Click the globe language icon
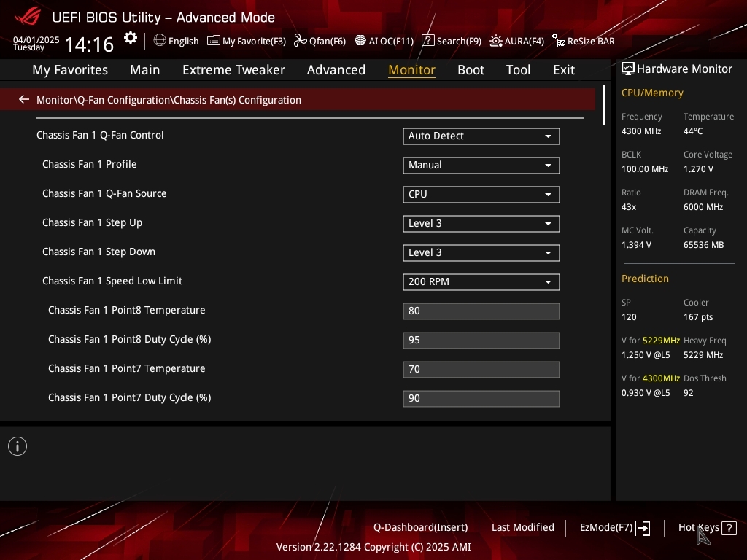Viewport: 747px width, 560px height. pos(160,41)
